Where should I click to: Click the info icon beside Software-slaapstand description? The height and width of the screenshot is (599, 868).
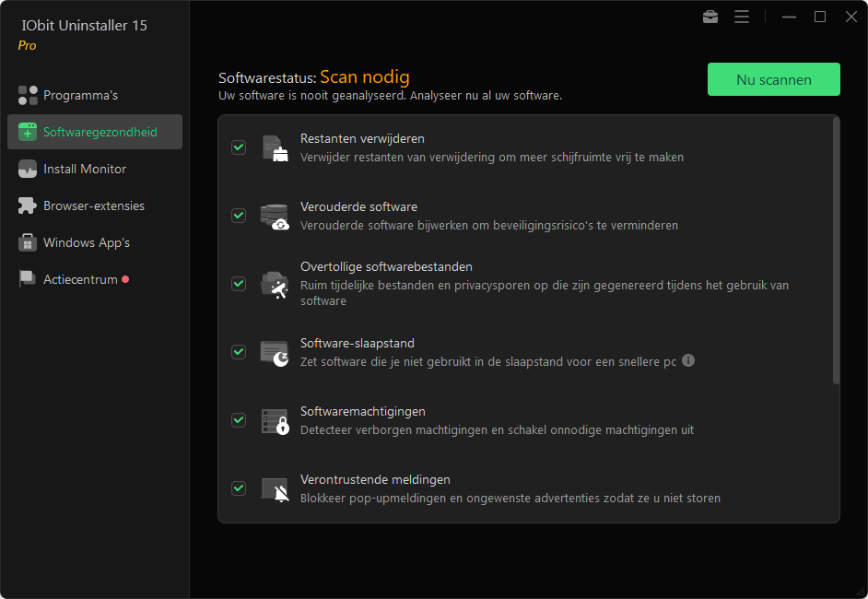click(687, 360)
